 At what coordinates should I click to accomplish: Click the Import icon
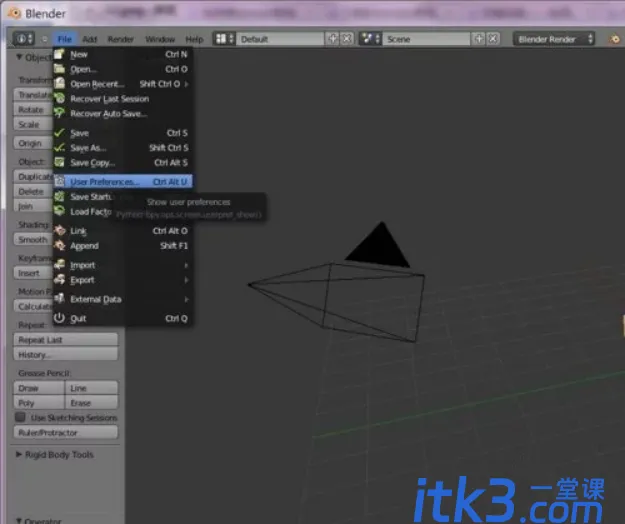[59, 264]
